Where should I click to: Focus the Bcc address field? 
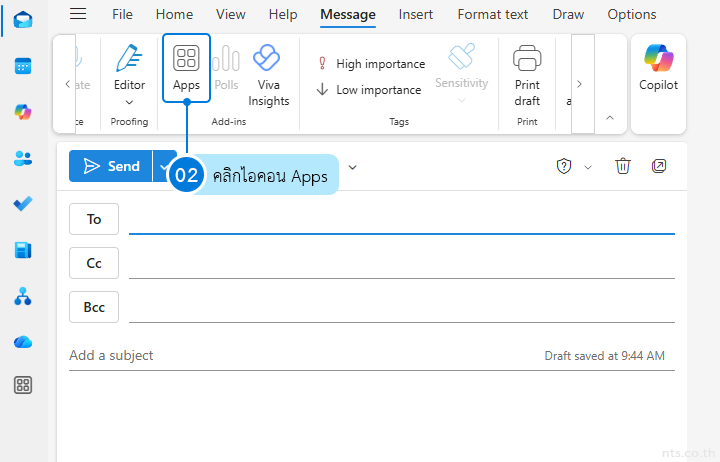click(x=402, y=307)
